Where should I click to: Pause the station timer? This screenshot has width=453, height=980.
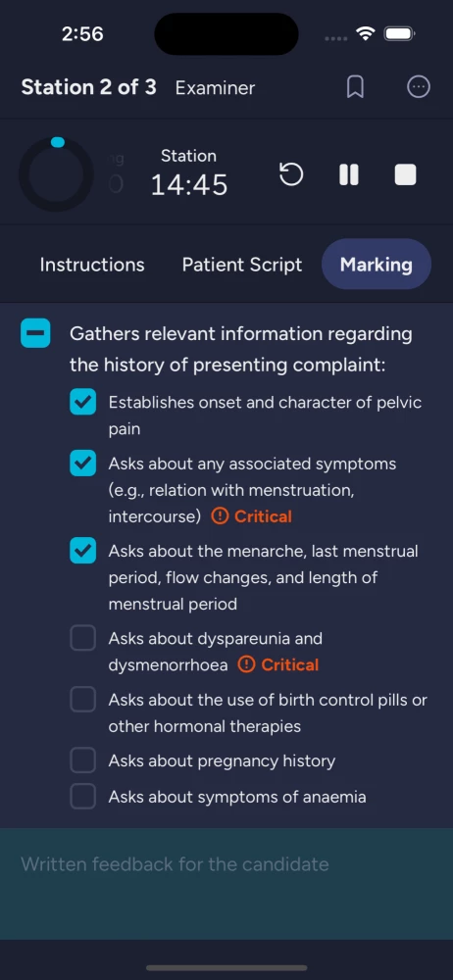[348, 175]
